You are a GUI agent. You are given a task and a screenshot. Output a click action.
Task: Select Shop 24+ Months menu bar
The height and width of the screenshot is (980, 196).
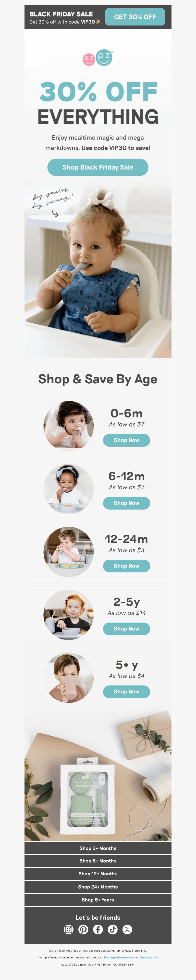[98, 887]
